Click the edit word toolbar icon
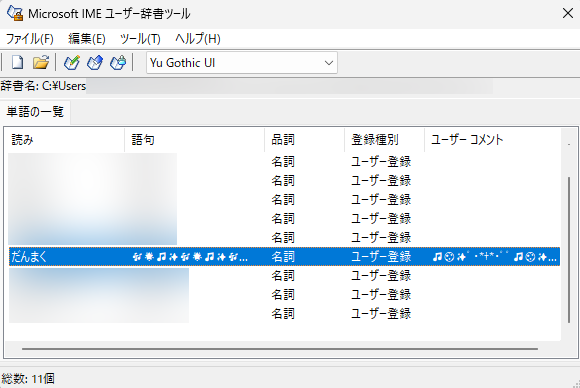The image size is (580, 388). pyautogui.click(x=95, y=62)
